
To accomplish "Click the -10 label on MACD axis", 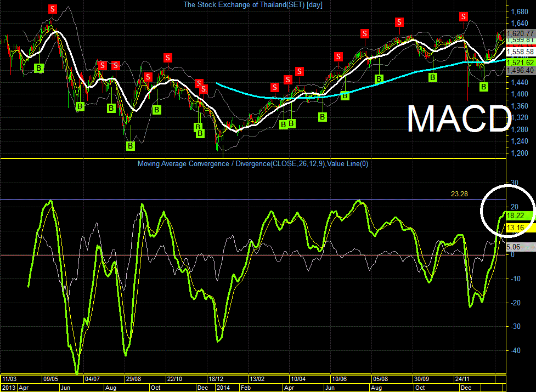I will point(516,279).
